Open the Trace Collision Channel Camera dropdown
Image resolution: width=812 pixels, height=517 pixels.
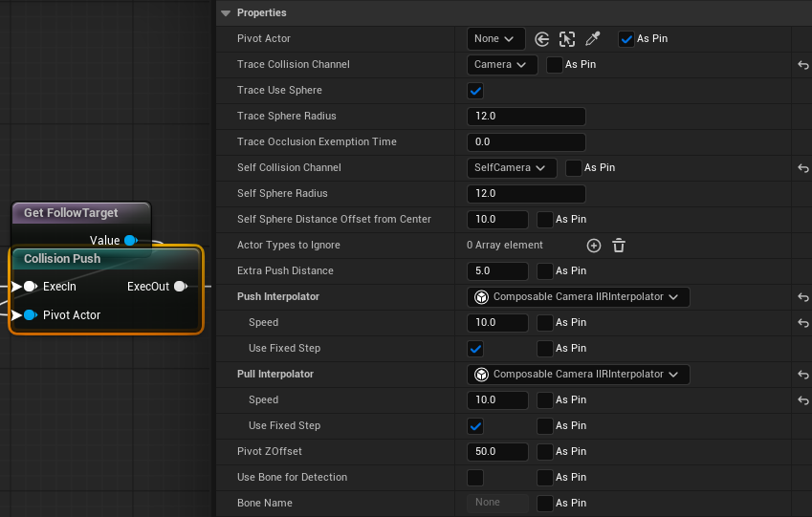point(500,65)
